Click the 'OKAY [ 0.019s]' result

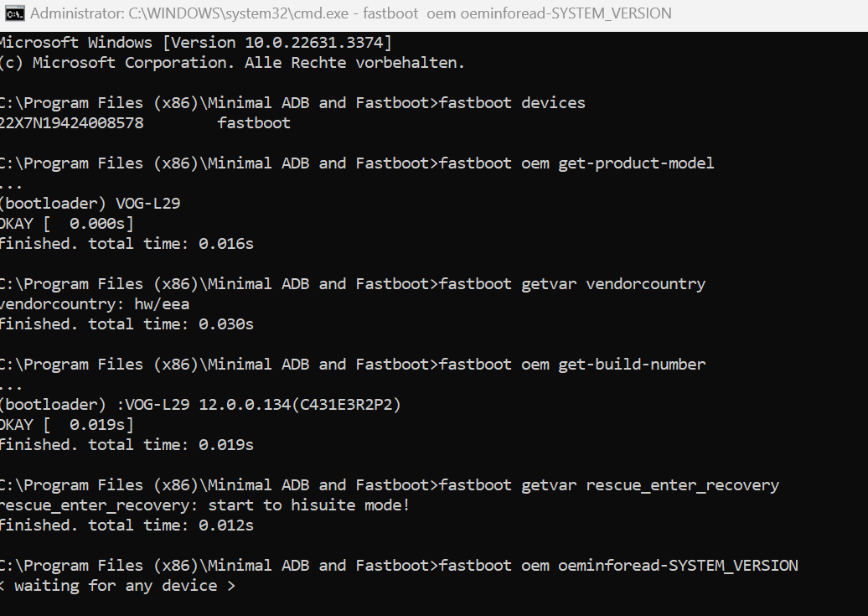(66, 424)
